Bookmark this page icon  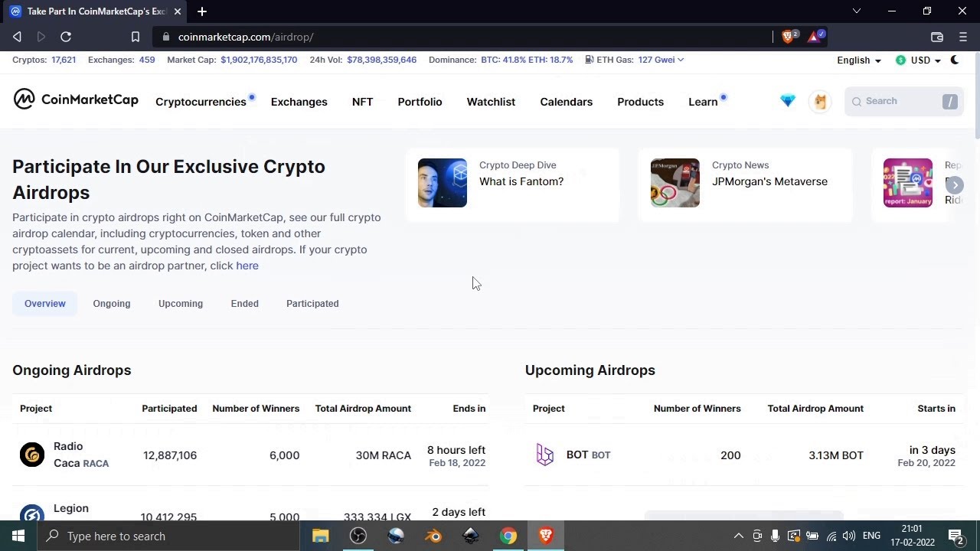click(x=136, y=37)
